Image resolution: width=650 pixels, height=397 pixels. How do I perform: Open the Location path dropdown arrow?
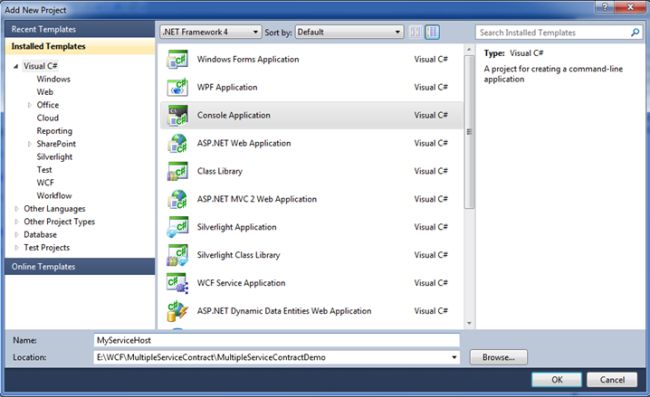[x=454, y=357]
